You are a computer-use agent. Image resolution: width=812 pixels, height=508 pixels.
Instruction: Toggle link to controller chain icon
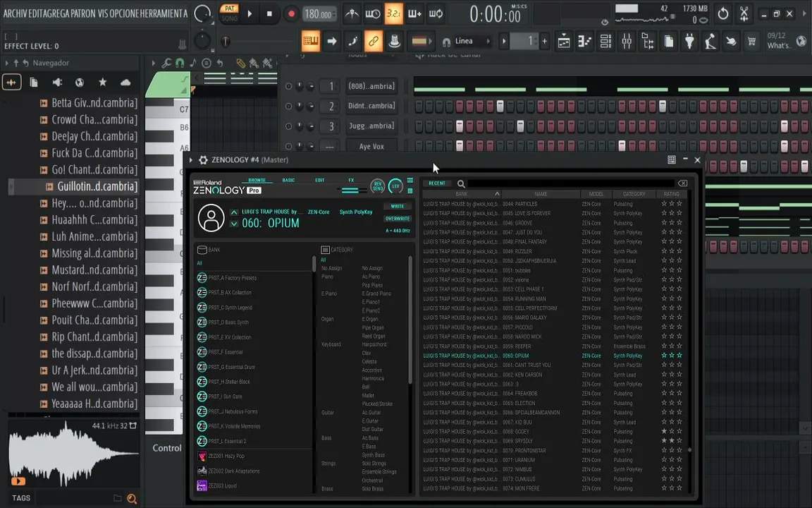click(x=374, y=41)
